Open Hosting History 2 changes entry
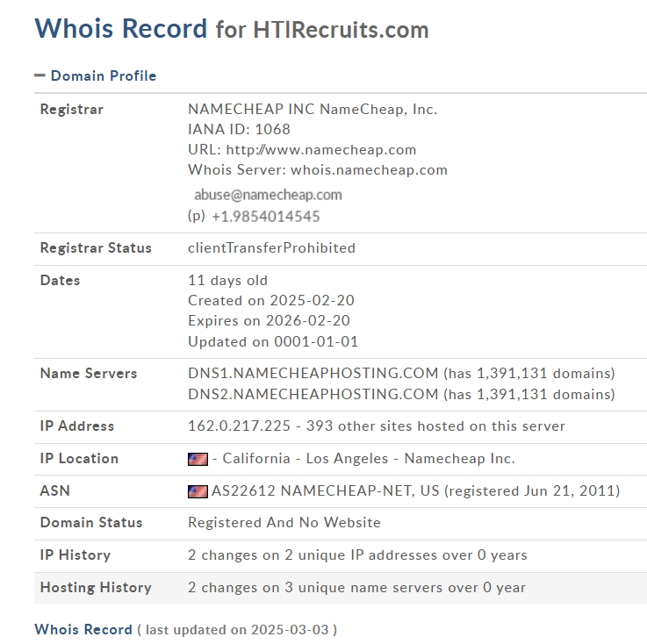This screenshot has width=647, height=644. pos(357,587)
